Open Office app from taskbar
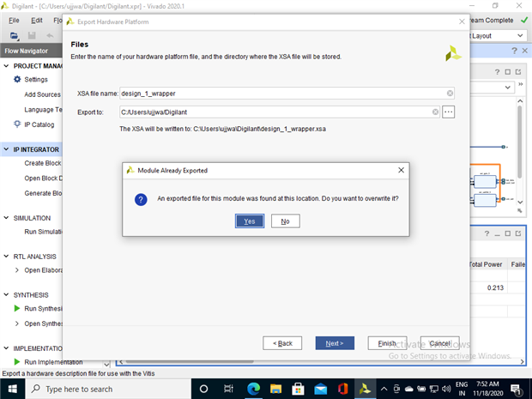The height and width of the screenshot is (399, 532). point(342,389)
